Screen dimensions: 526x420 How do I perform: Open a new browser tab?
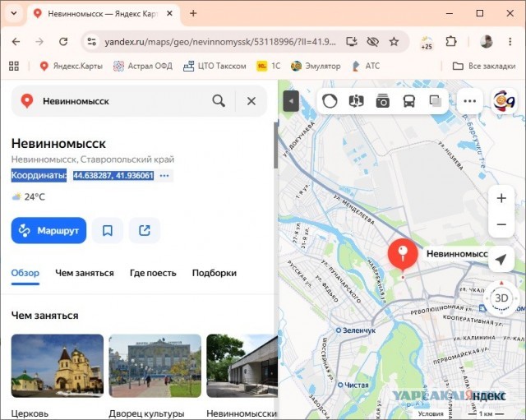click(x=193, y=13)
